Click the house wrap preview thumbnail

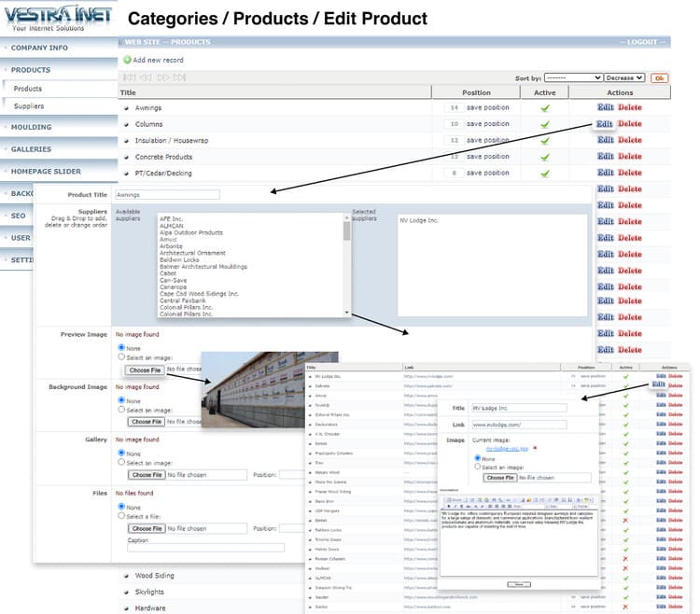click(x=253, y=389)
